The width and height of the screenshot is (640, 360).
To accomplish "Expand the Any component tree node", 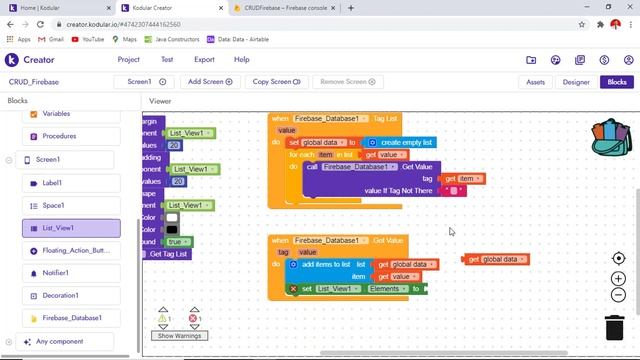I will tap(9, 342).
